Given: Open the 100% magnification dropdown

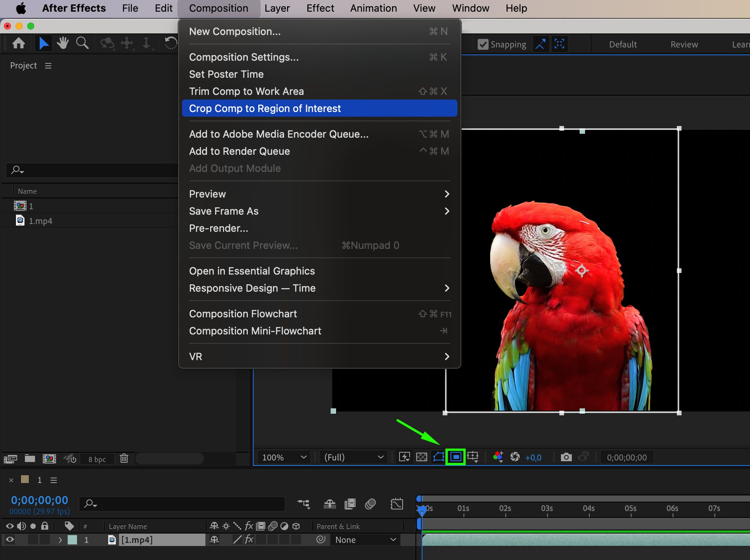Looking at the screenshot, I should [x=284, y=457].
